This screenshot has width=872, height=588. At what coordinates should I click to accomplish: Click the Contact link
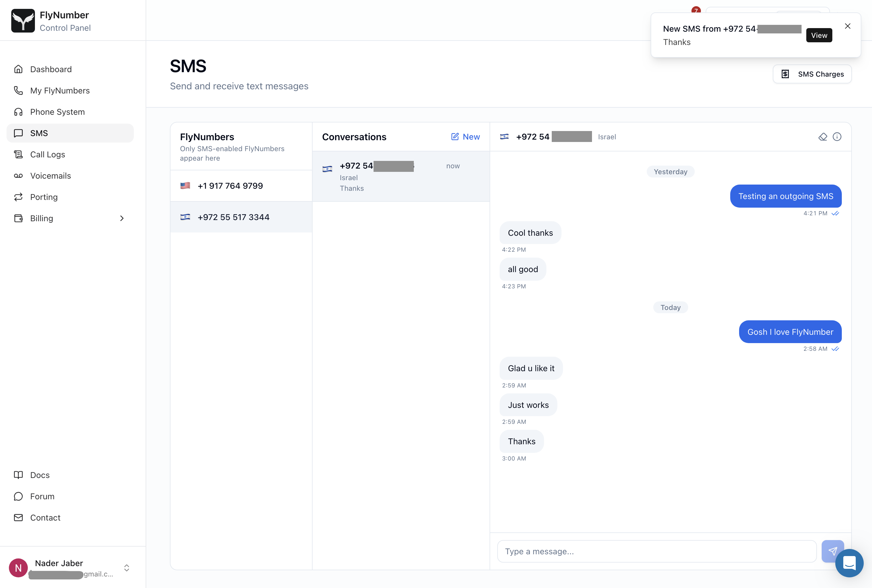[45, 518]
